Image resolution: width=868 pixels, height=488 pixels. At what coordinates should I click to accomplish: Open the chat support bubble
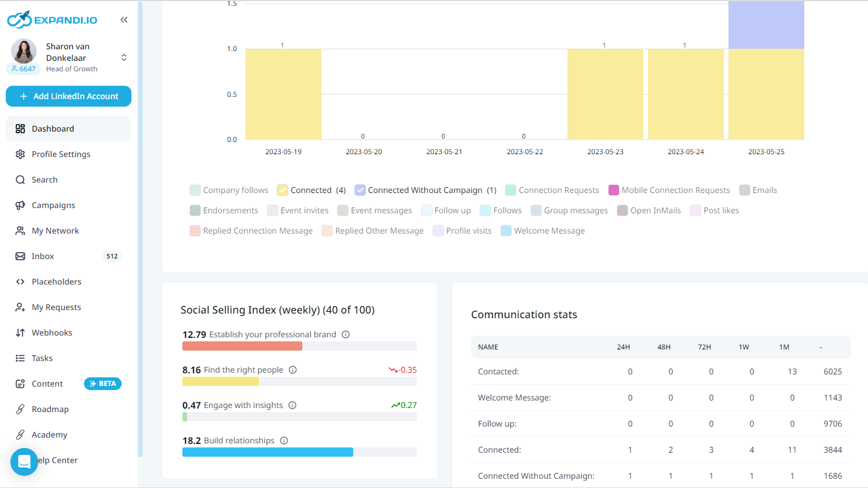(x=24, y=462)
